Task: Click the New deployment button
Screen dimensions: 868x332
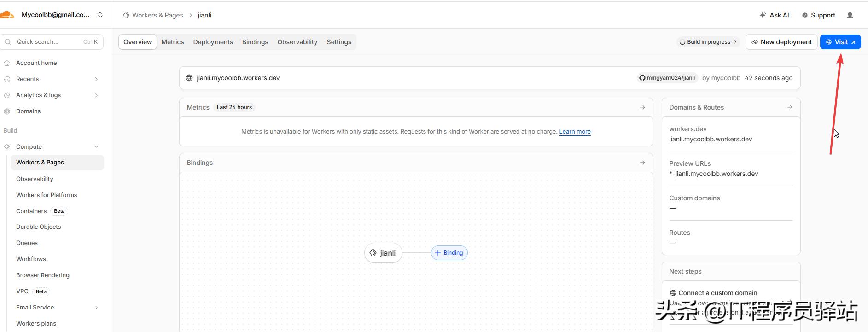Action: point(781,42)
